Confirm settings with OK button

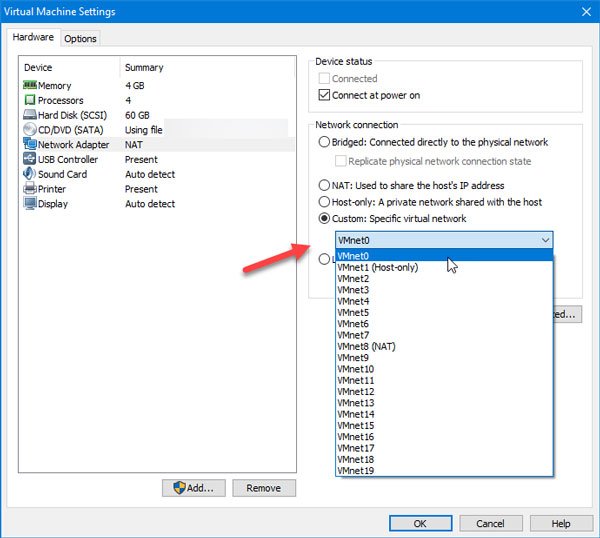(x=421, y=523)
